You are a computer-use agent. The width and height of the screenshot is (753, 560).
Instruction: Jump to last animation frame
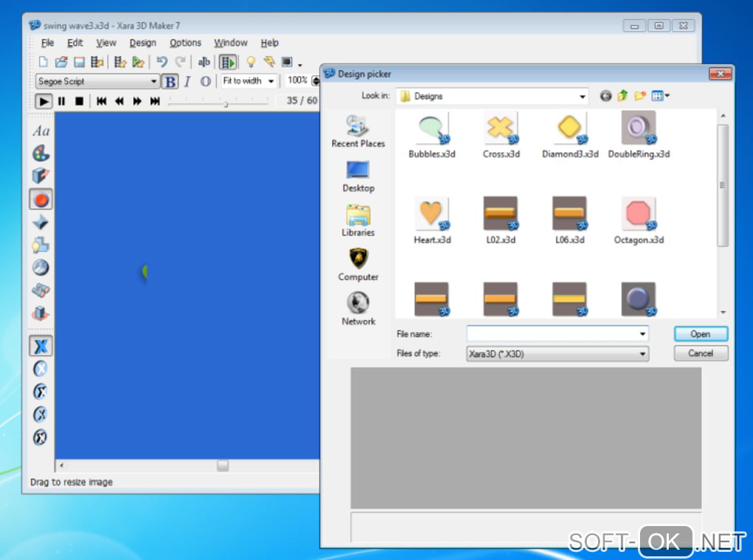(x=155, y=101)
